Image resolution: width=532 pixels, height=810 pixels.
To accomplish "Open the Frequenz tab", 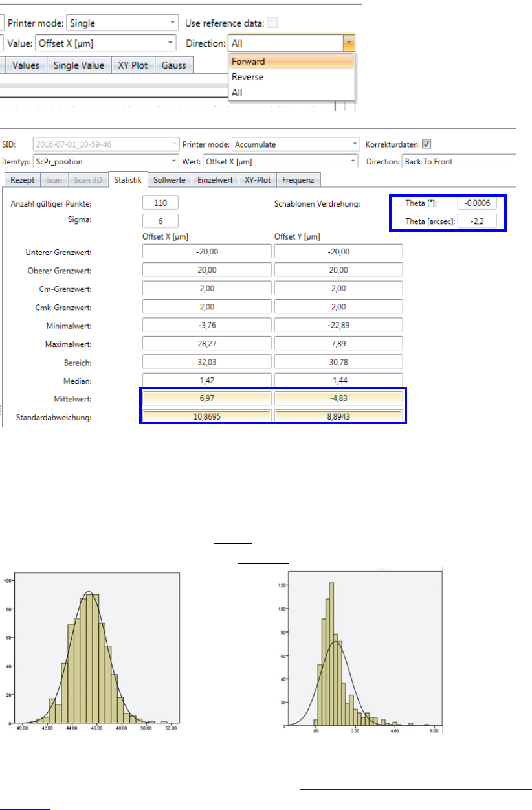I will [298, 180].
